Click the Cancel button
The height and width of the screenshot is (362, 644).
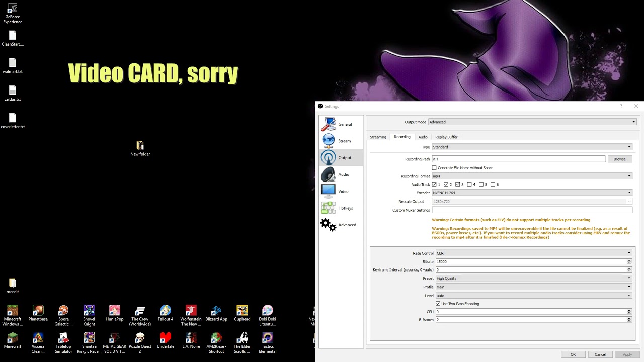pos(600,354)
